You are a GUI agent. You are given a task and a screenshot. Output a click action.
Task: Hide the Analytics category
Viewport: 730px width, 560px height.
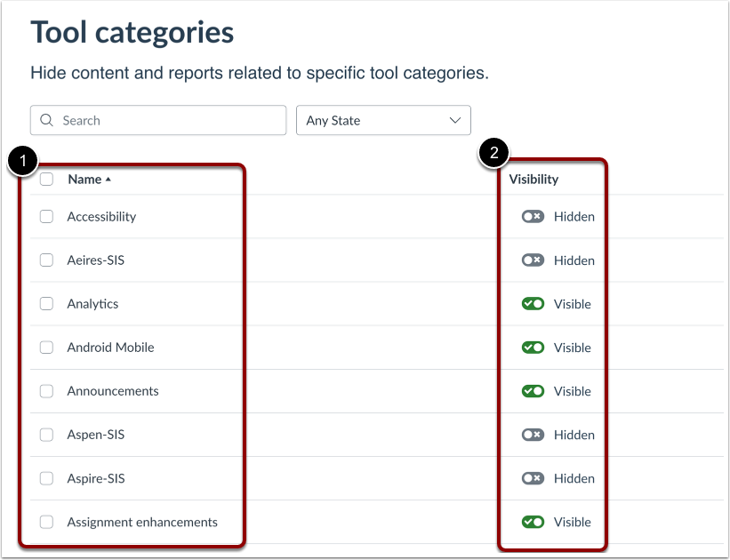pos(532,303)
